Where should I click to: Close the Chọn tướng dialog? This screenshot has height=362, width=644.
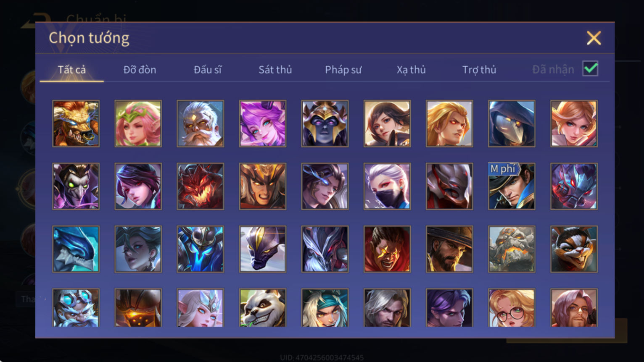coord(594,38)
